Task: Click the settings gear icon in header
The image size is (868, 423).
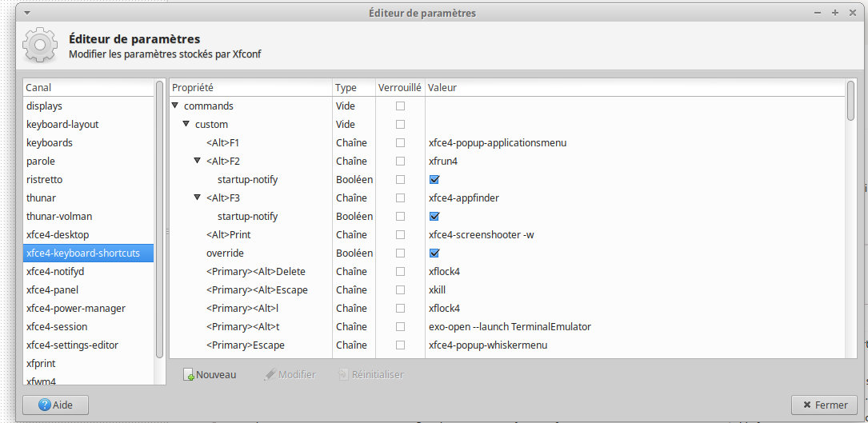Action: 39,46
